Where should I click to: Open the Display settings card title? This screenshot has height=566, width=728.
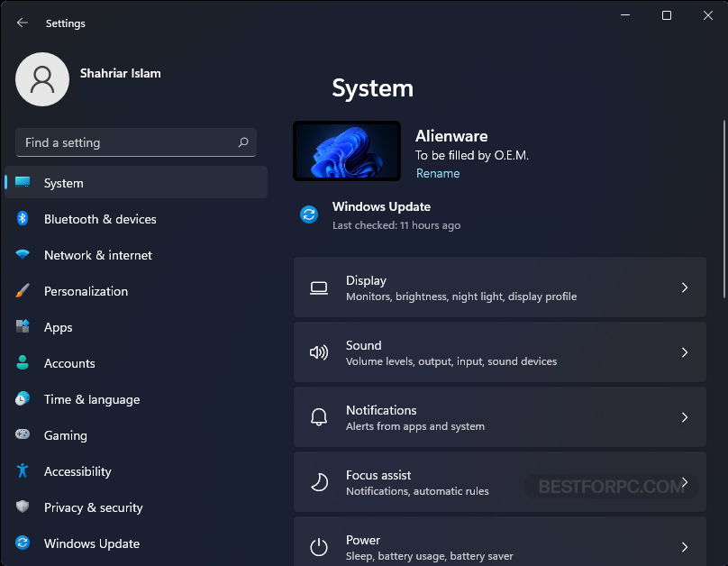coord(366,280)
